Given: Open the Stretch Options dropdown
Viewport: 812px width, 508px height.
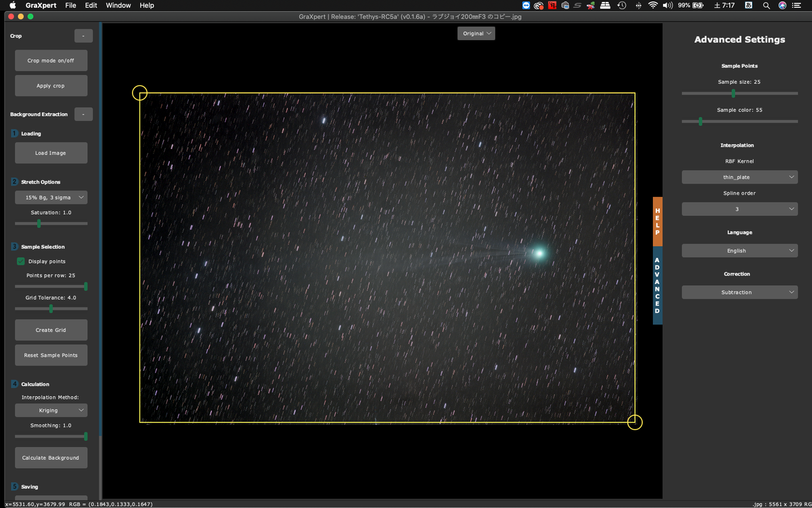Looking at the screenshot, I should point(51,197).
